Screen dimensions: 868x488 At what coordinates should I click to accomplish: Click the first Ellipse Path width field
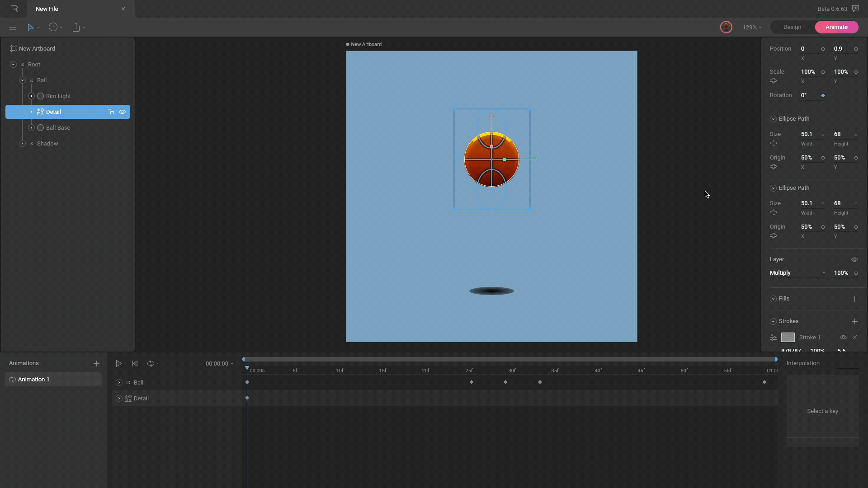[809, 134]
